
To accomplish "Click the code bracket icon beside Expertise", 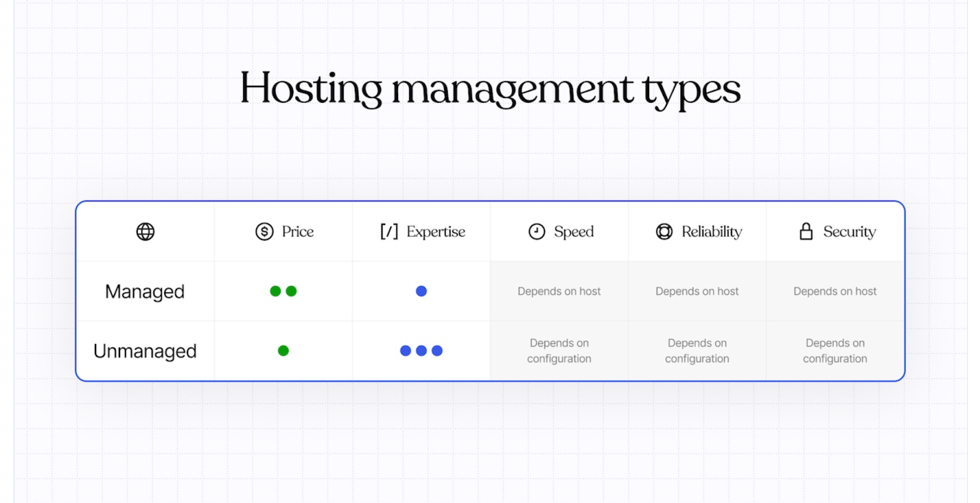I will (x=389, y=231).
